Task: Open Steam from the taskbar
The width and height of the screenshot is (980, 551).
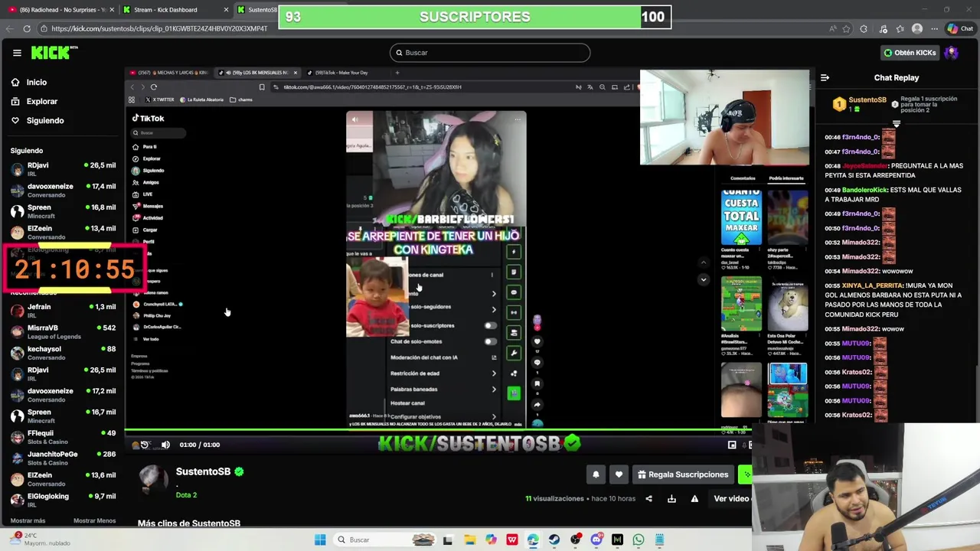Action: 554,540
